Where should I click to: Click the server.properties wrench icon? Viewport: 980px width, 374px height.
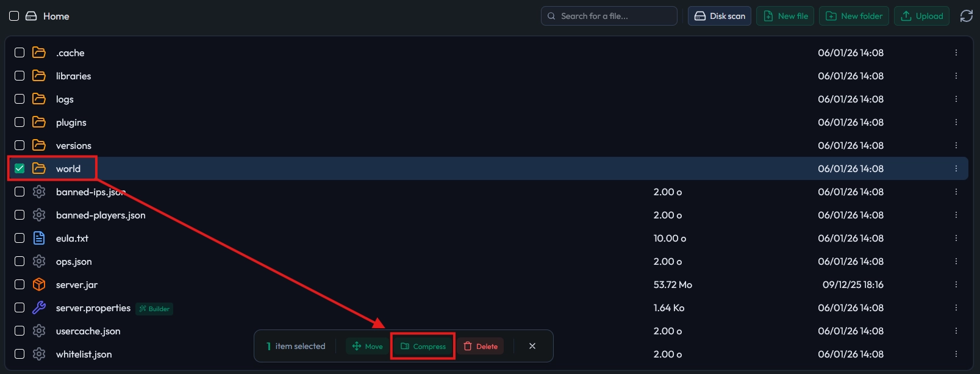[x=39, y=307]
